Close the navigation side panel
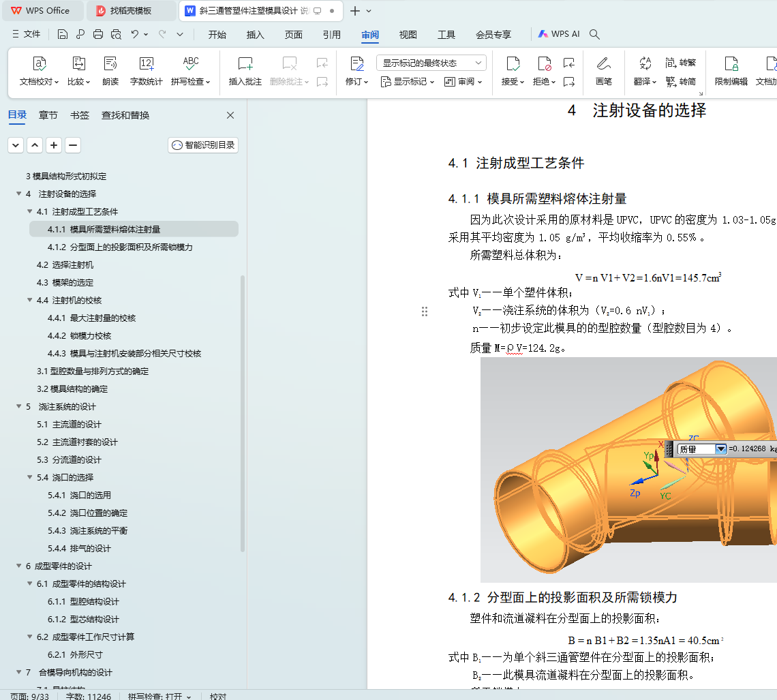Image resolution: width=777 pixels, height=700 pixels. tap(230, 115)
